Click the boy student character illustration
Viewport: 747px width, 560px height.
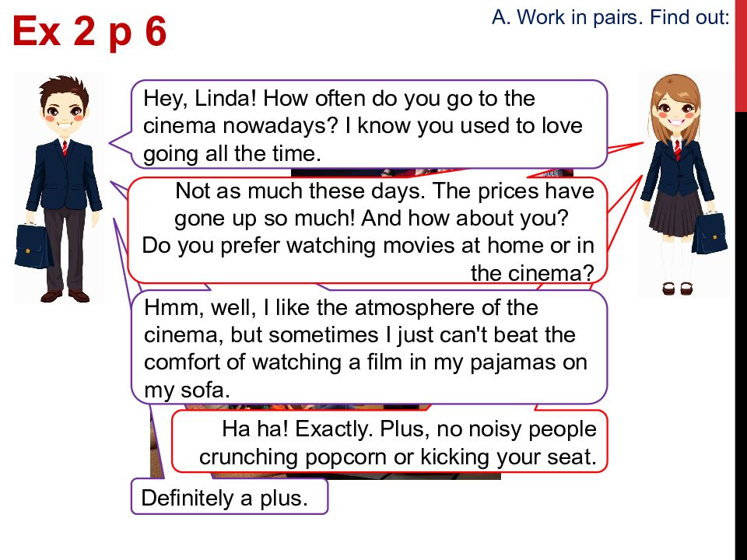click(60, 188)
